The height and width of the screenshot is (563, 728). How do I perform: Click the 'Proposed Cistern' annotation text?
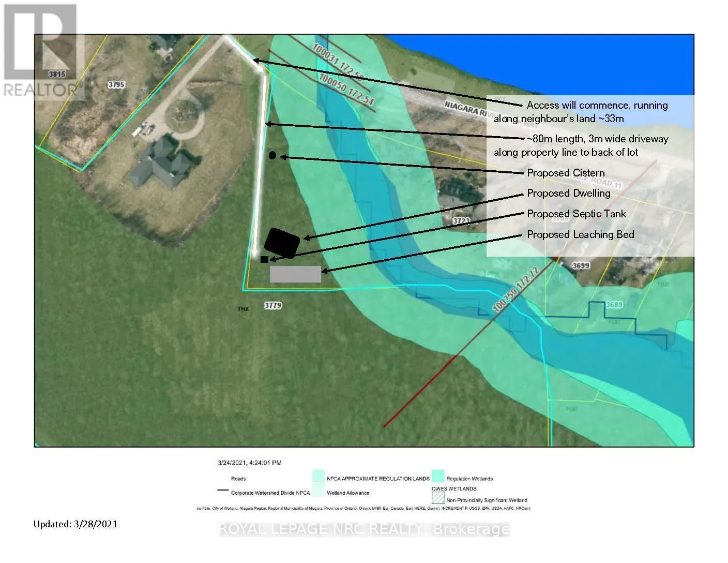[x=566, y=173]
